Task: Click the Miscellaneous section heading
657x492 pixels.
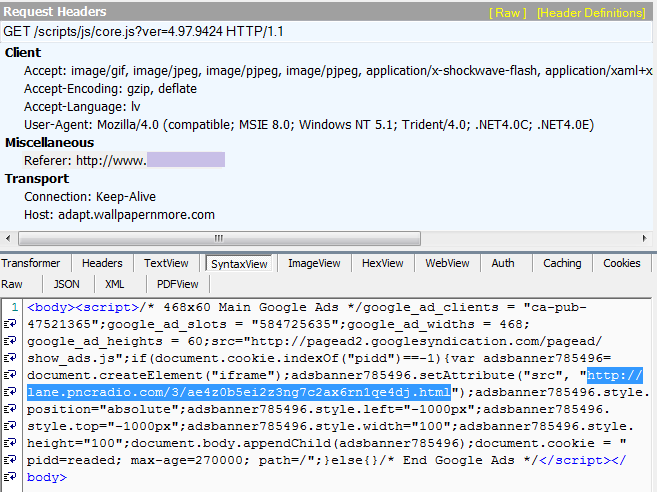Action: pyautogui.click(x=49, y=142)
